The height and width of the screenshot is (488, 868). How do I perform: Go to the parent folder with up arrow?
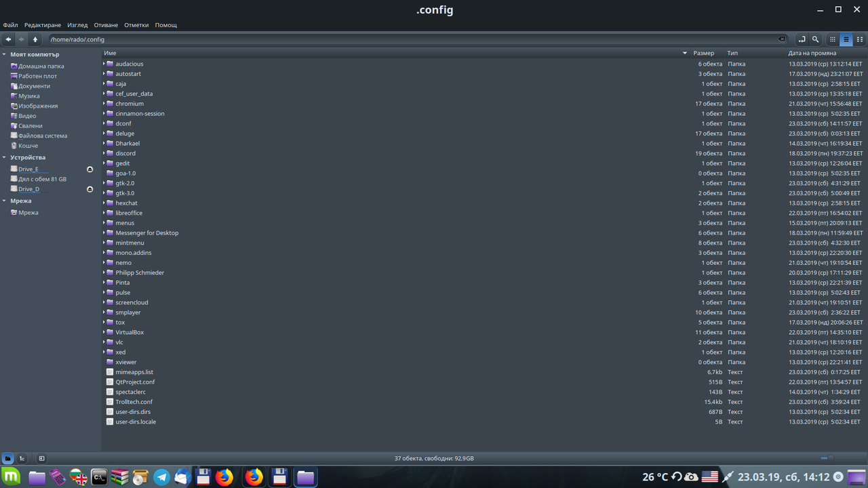(35, 39)
